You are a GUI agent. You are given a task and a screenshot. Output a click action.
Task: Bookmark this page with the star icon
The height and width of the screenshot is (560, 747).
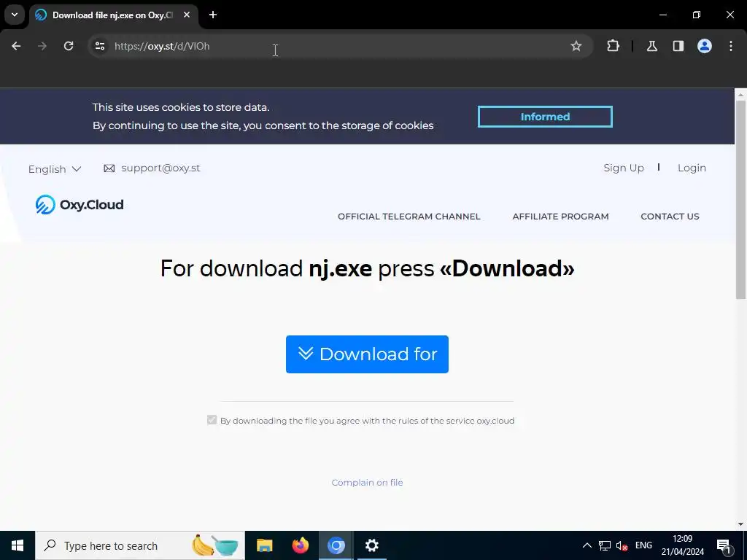tap(576, 46)
